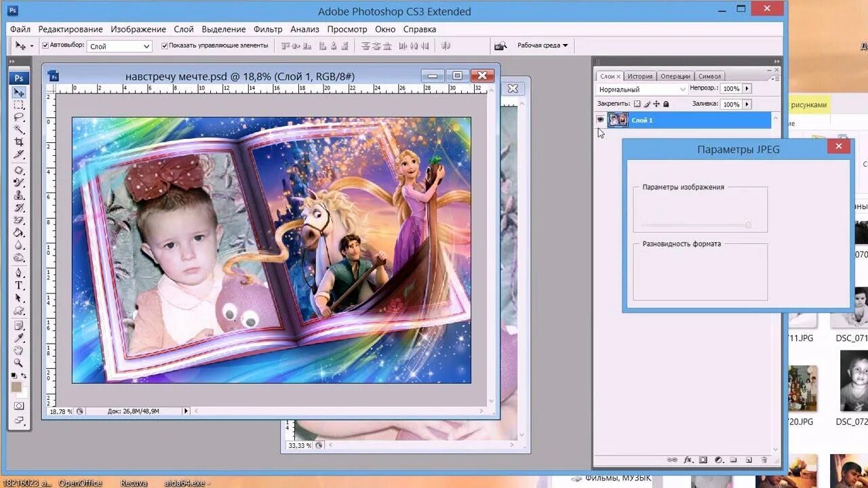
Task: Switch to the Операции tab
Action: click(x=675, y=76)
